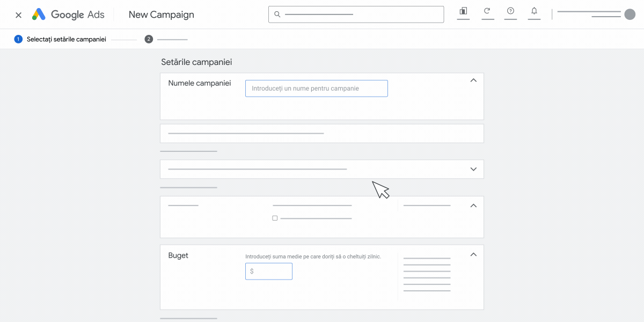Screen dimensions: 644x322
Task: Click the search magnifier icon
Action: point(277,14)
